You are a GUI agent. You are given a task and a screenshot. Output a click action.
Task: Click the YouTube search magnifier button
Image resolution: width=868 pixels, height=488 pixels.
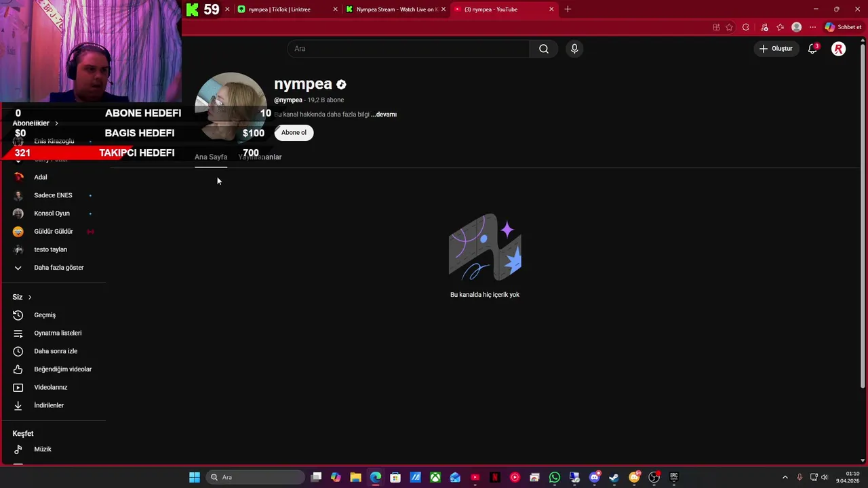(543, 49)
